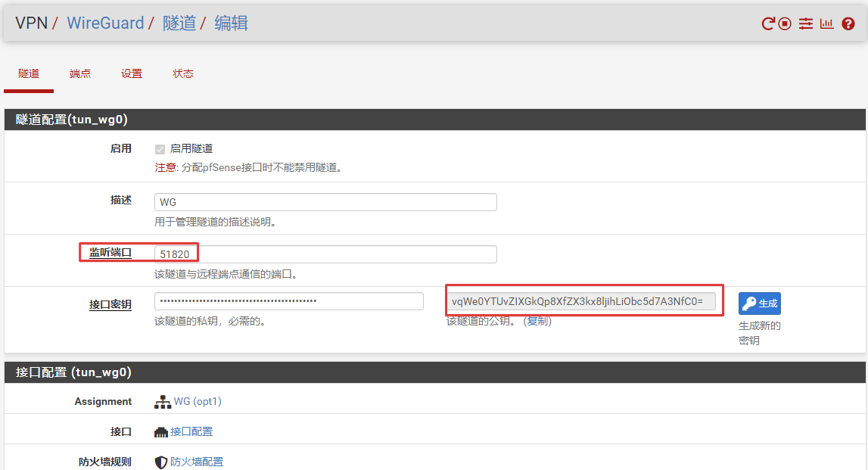
Task: Click the 防火墙规则 label
Action: [x=105, y=462]
